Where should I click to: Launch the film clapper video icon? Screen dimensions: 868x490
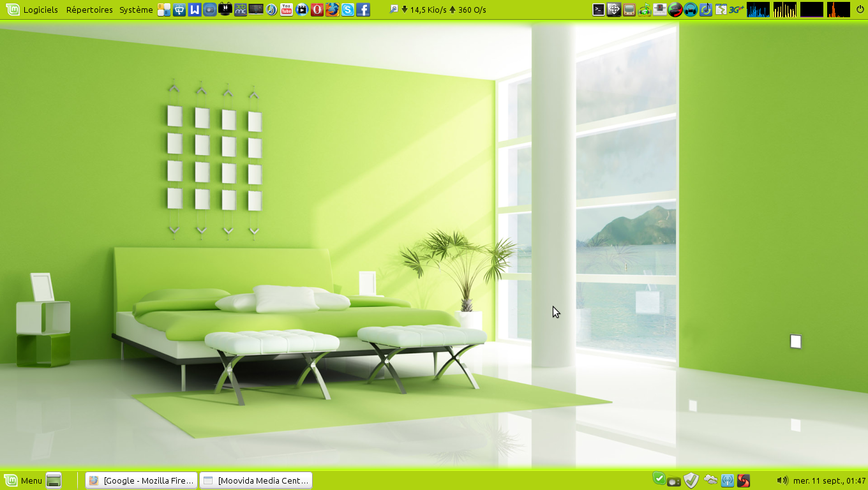[302, 10]
